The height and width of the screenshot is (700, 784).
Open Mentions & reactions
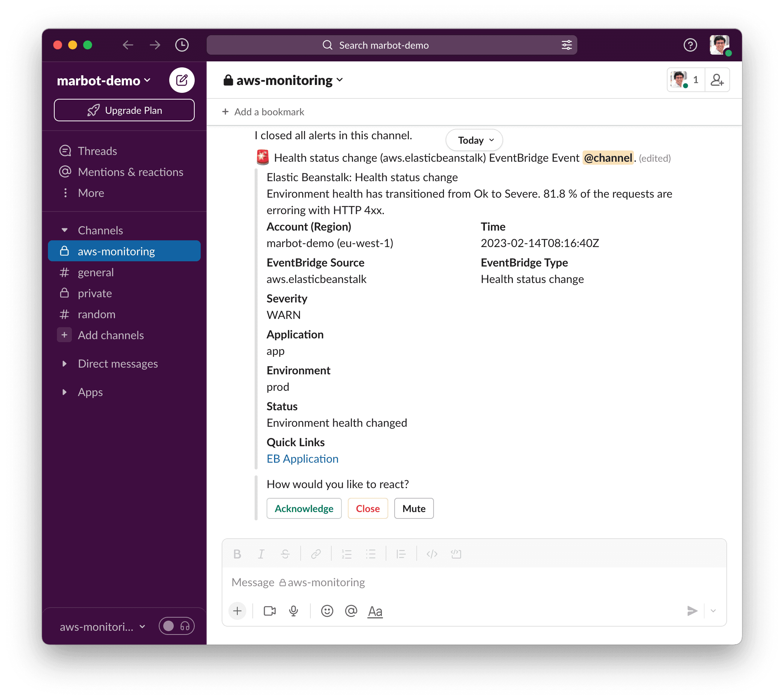coord(124,171)
